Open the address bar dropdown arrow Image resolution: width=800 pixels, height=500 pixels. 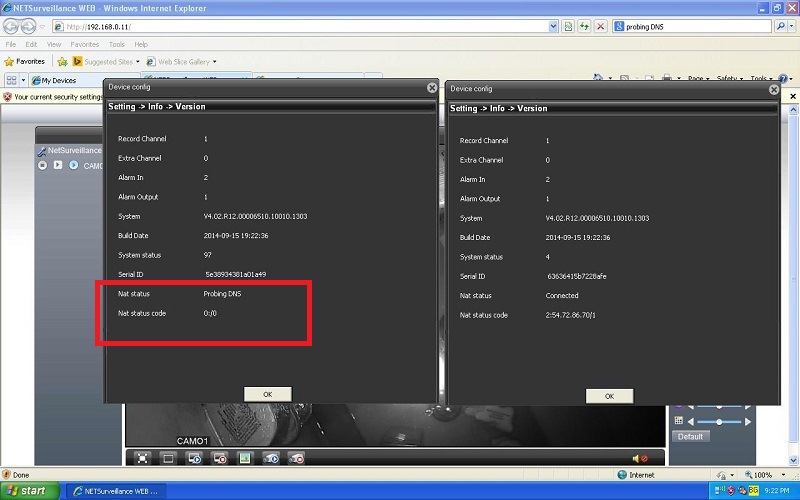554,27
